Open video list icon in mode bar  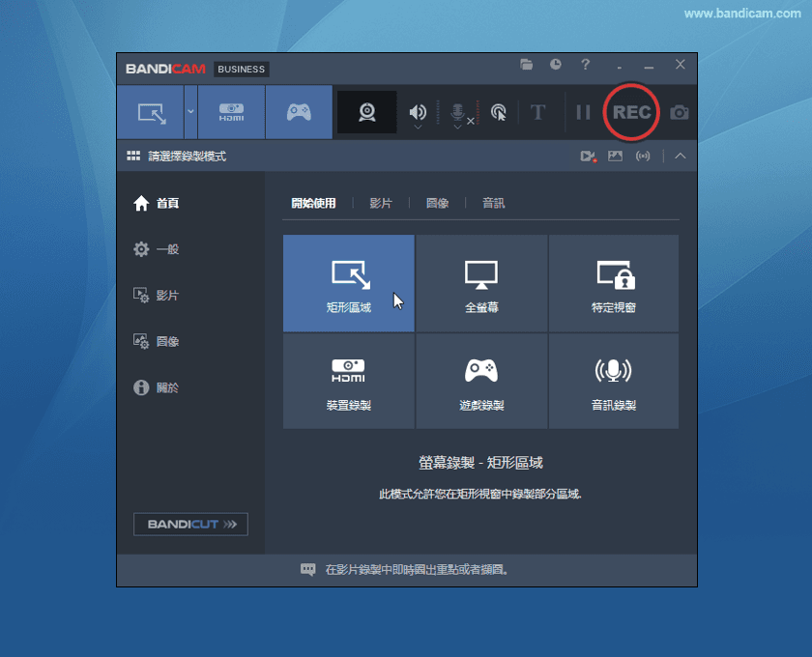coord(588,156)
